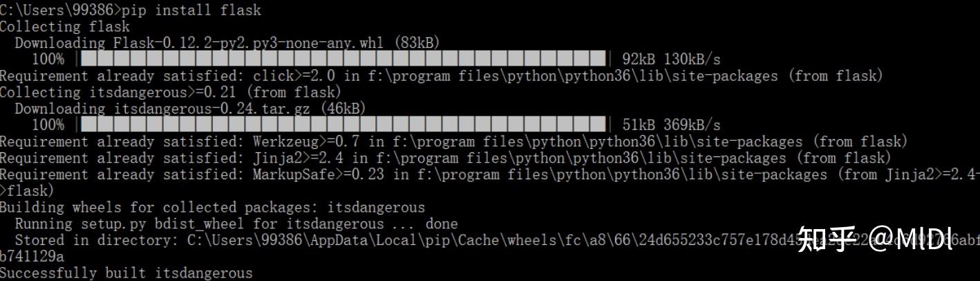Click the itsdangerous download progress bar
980x281 pixels.
[x=343, y=125]
